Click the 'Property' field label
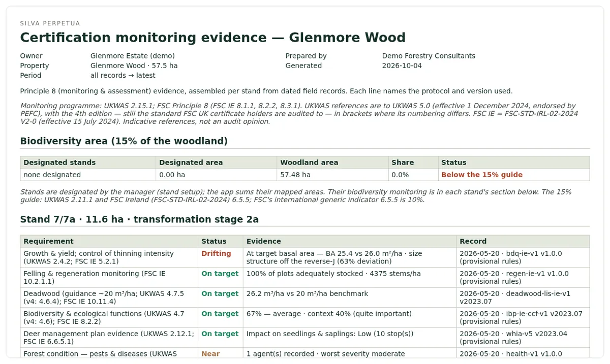Screen dimensions: 610x364 (x=35, y=65)
